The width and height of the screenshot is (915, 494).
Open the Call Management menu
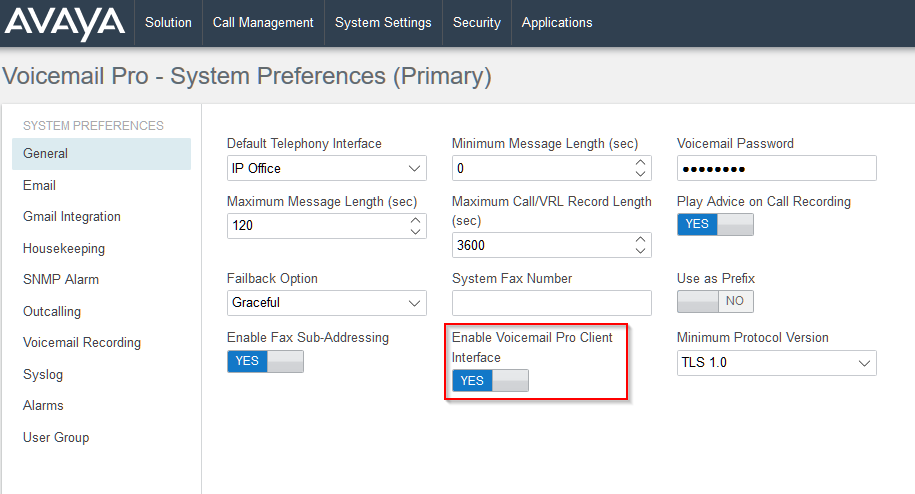[263, 23]
